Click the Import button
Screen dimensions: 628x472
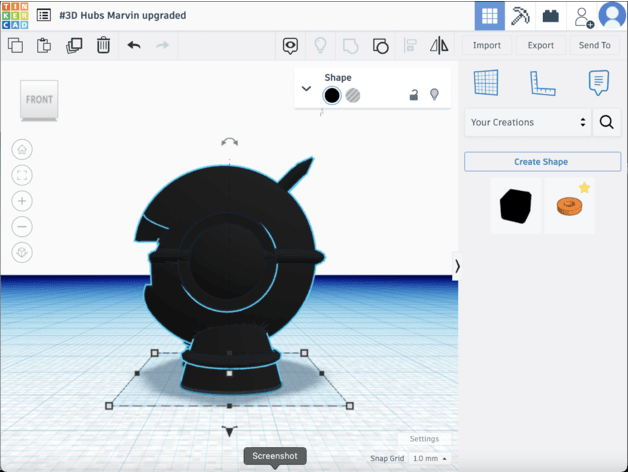(x=487, y=45)
